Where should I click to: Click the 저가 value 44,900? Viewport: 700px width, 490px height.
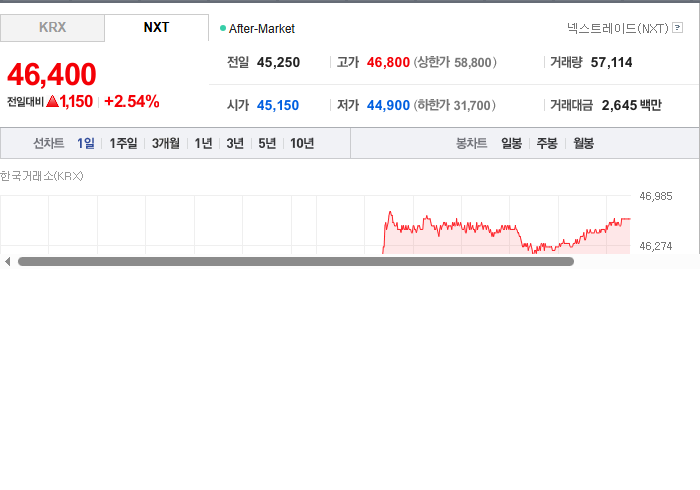click(x=388, y=105)
